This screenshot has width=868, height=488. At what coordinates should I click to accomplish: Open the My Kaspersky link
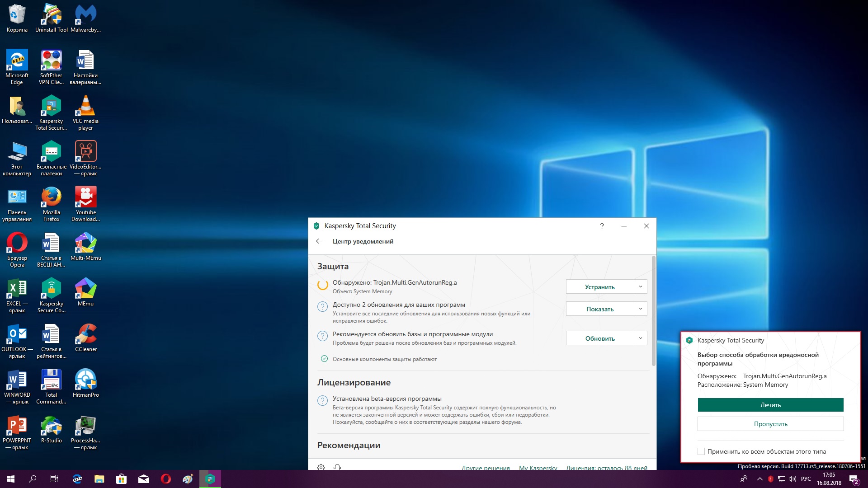click(x=538, y=468)
